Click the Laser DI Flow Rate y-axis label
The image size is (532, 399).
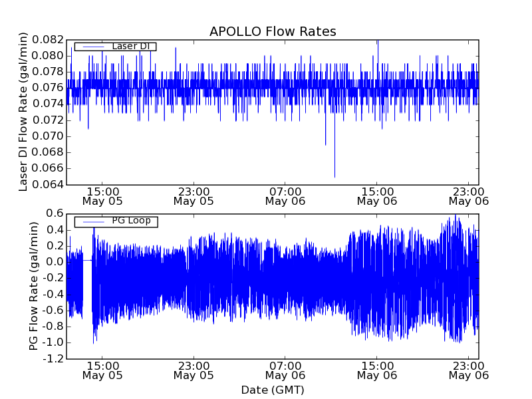coord(23,112)
